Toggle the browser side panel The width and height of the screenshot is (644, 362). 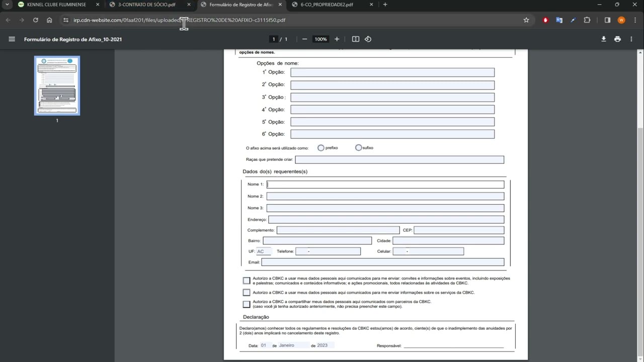tap(607, 20)
